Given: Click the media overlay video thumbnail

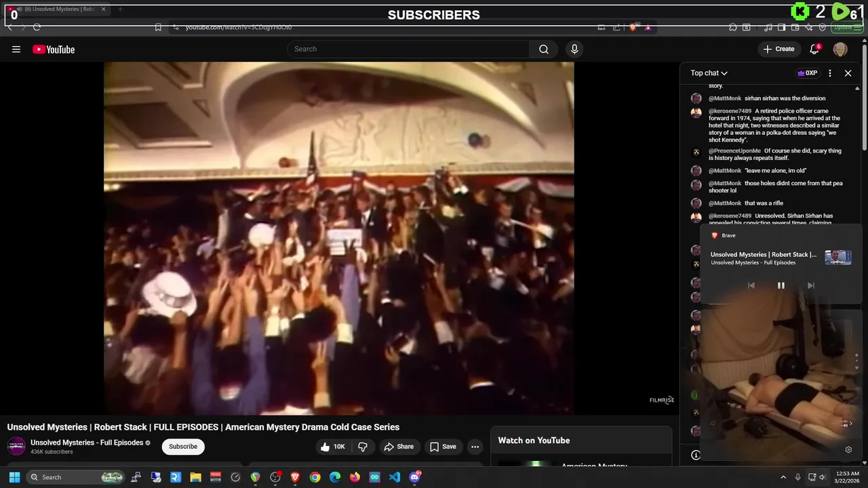Looking at the screenshot, I should coord(837,258).
